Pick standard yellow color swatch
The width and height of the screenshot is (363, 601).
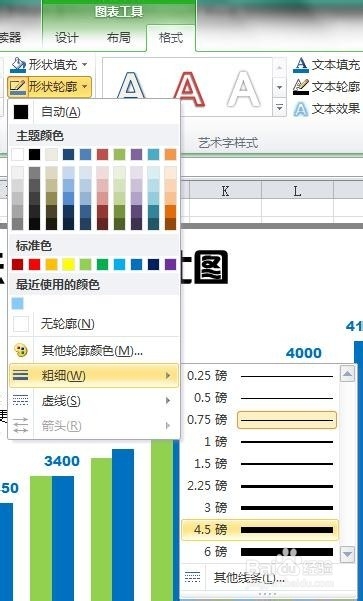click(x=69, y=264)
